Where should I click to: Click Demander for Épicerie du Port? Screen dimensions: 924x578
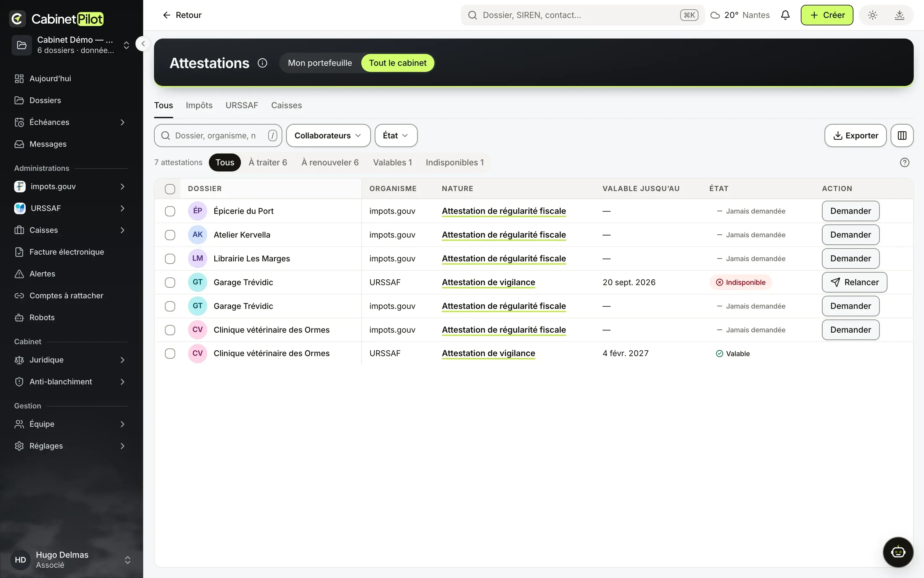tap(850, 211)
